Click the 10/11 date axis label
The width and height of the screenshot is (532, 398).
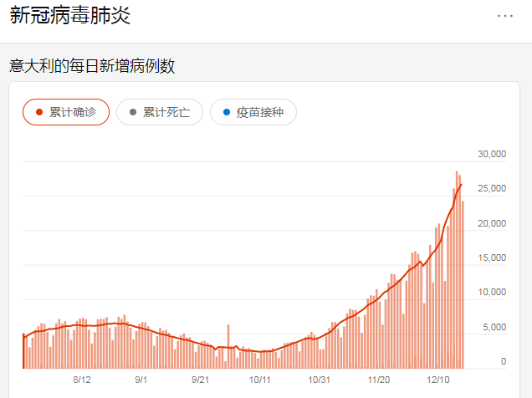point(260,380)
